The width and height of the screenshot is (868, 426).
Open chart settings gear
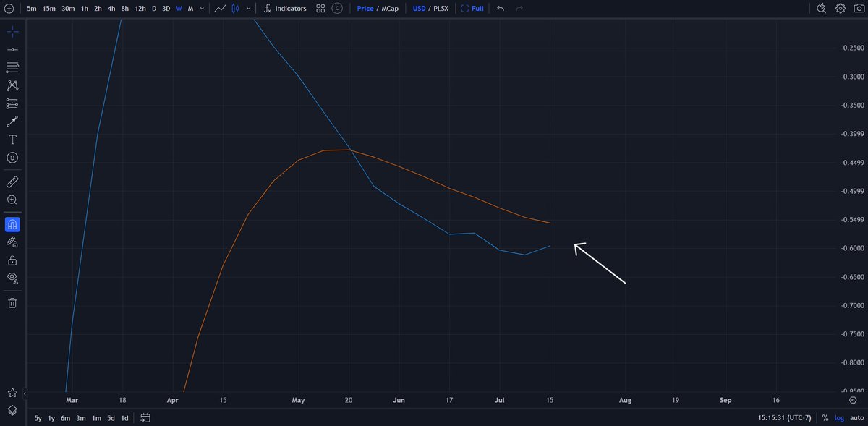tap(841, 9)
